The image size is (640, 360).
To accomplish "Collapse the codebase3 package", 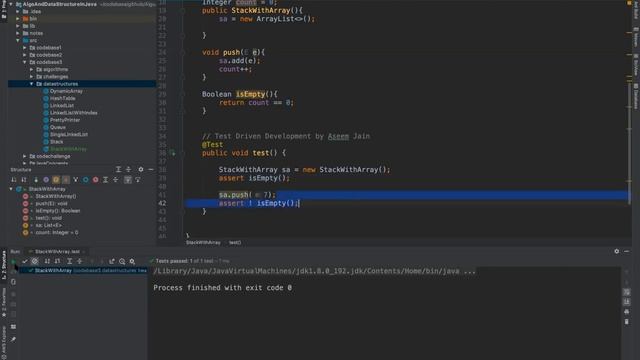I will (25, 62).
